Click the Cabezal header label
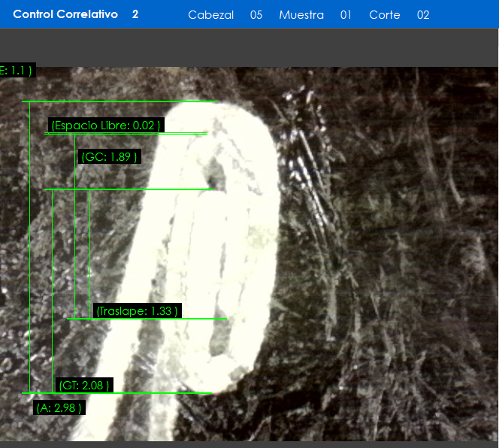Image resolution: width=499 pixels, height=448 pixels. 210,15
